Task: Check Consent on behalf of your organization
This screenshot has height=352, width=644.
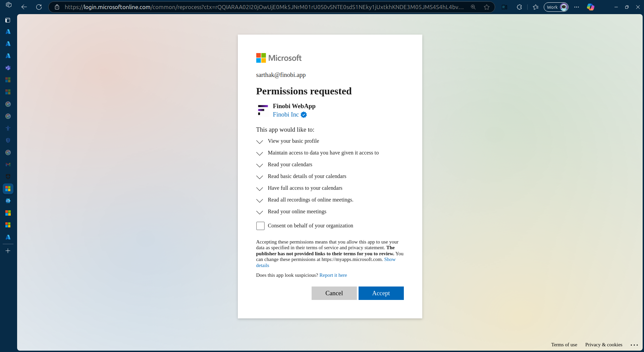Action: coord(260,226)
